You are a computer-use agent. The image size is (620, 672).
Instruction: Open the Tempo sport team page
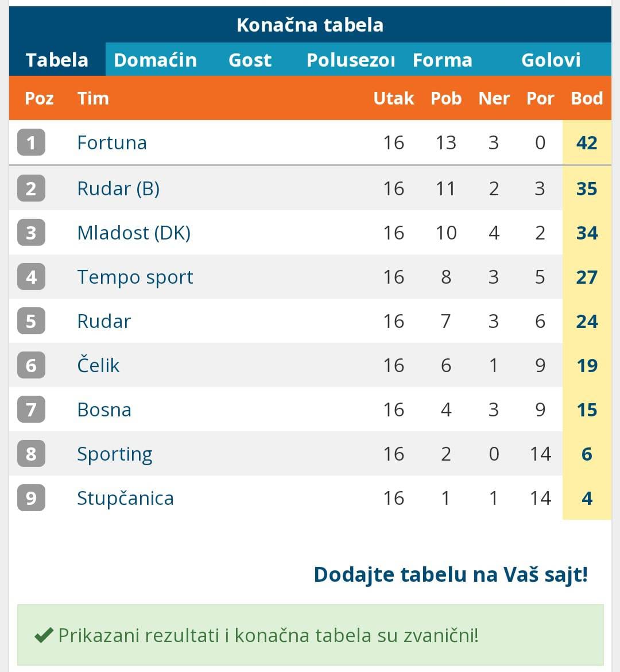point(135,277)
